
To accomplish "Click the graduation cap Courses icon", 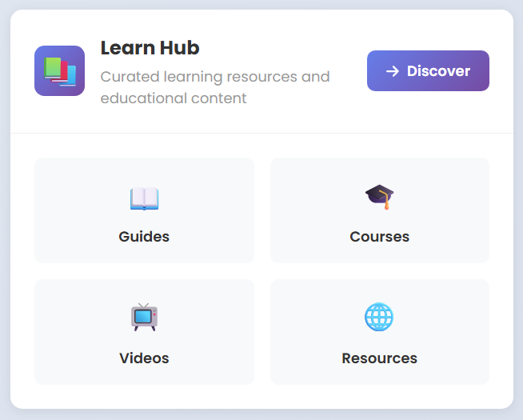I will (380, 197).
